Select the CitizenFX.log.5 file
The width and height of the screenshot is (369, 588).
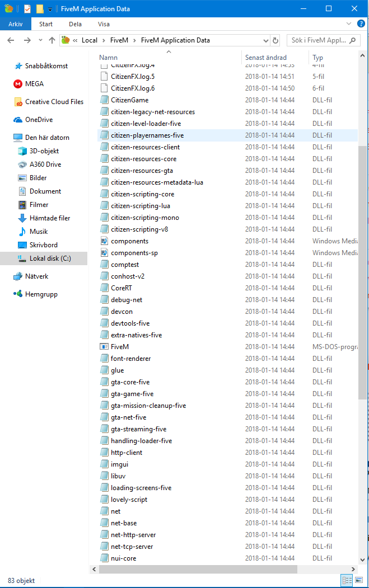tap(227, 77)
